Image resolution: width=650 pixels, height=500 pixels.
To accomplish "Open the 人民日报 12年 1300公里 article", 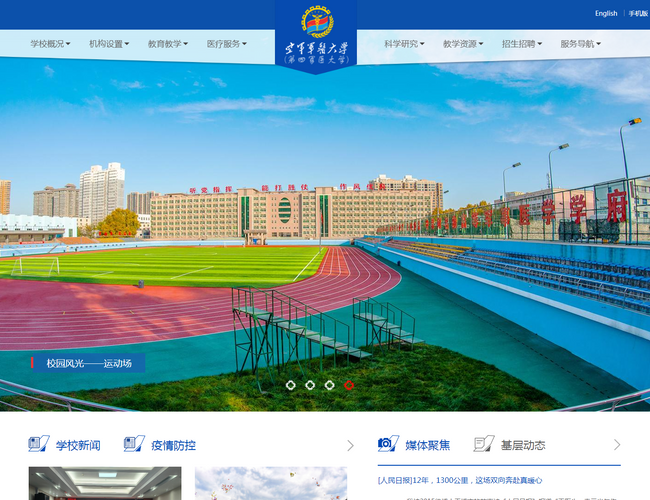I will point(460,480).
